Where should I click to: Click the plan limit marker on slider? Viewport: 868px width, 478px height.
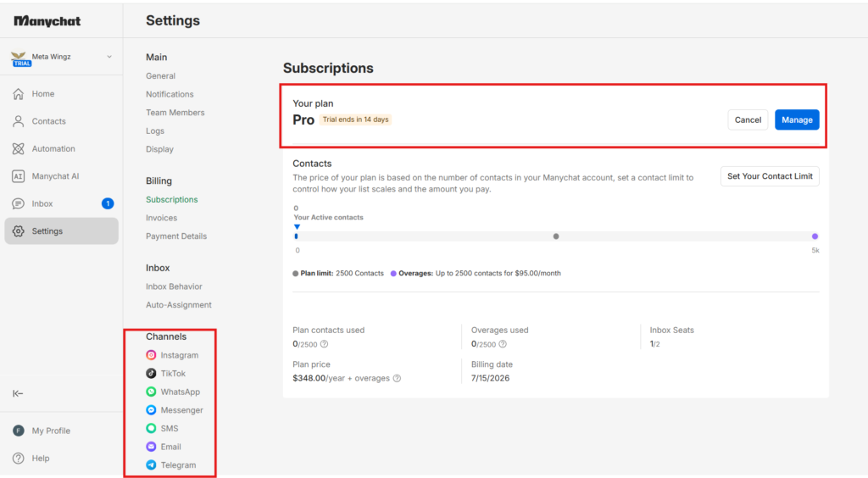(x=556, y=236)
